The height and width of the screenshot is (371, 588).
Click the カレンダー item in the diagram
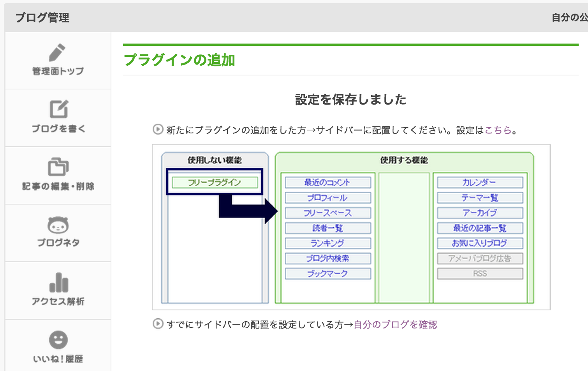click(x=480, y=182)
